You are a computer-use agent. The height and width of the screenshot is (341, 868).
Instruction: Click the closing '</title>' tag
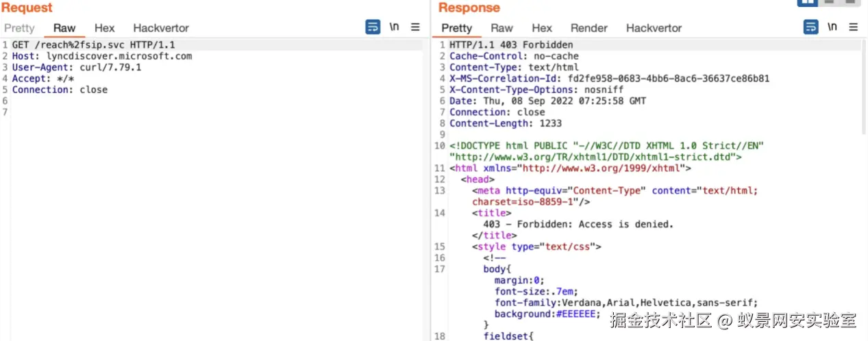coord(494,235)
